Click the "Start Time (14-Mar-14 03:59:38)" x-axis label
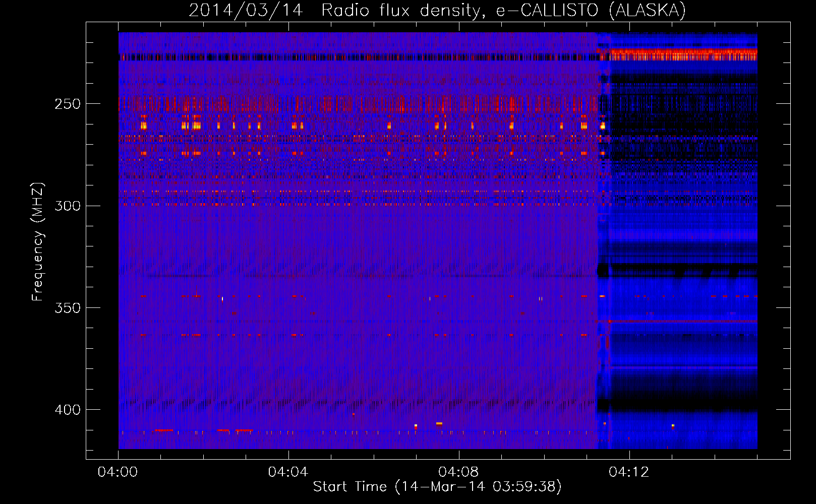816x504 pixels. 437,487
